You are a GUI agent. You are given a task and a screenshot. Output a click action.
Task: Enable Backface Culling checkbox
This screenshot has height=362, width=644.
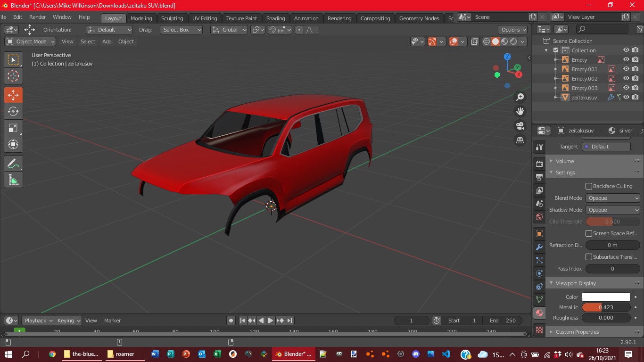[589, 186]
